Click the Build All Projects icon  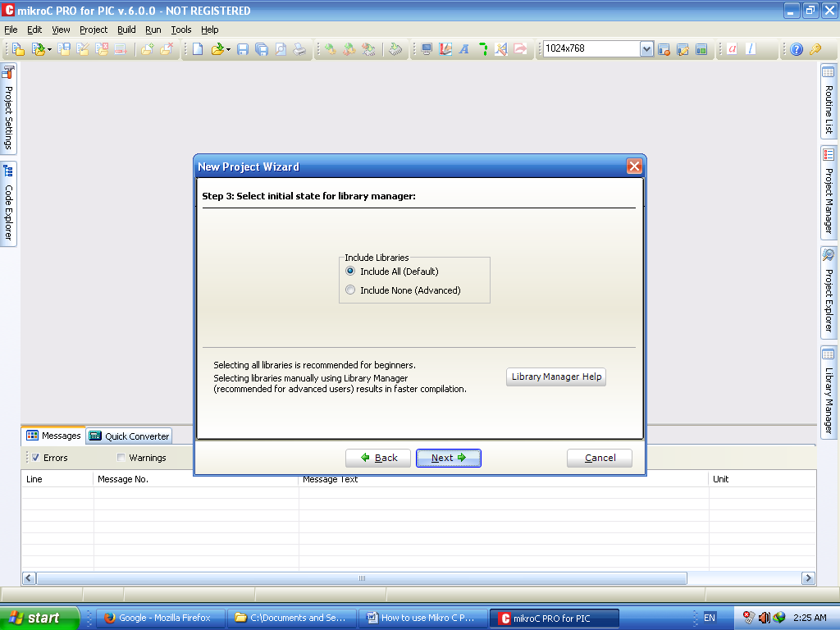(x=349, y=49)
